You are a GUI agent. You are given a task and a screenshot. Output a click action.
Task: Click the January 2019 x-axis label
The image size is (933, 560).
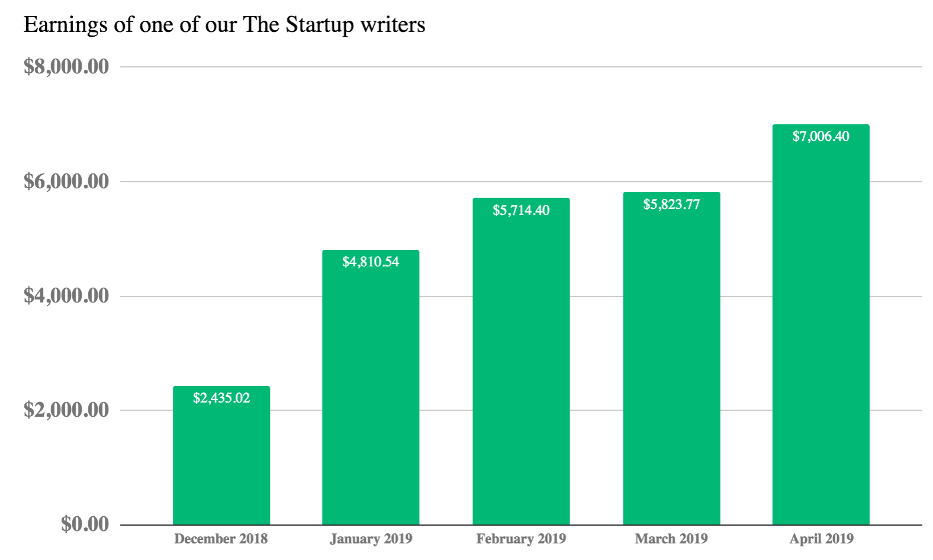[x=371, y=539]
